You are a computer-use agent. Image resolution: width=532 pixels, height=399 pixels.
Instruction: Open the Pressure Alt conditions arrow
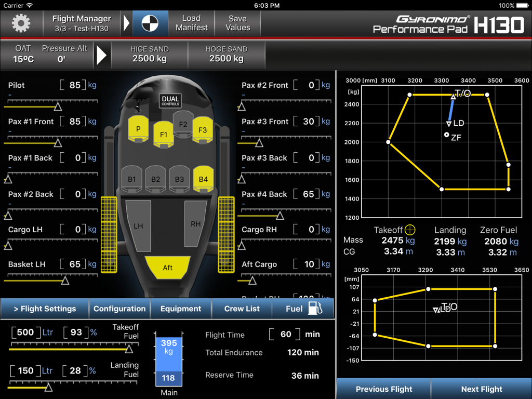click(103, 55)
